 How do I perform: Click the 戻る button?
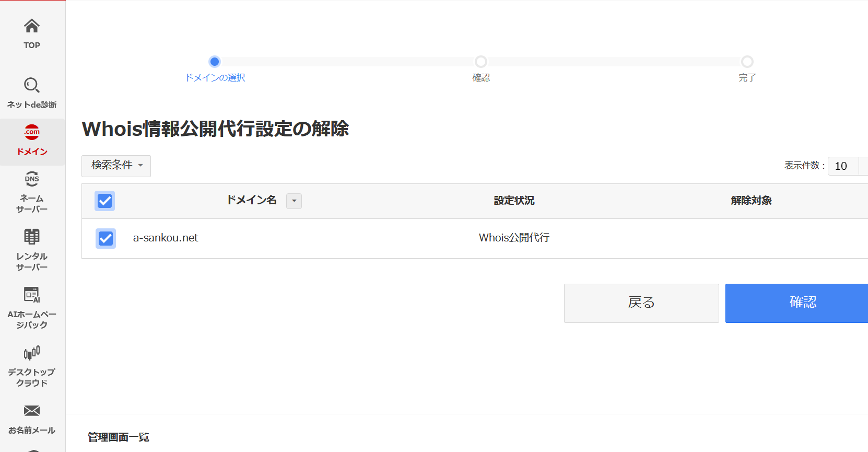pyautogui.click(x=641, y=303)
